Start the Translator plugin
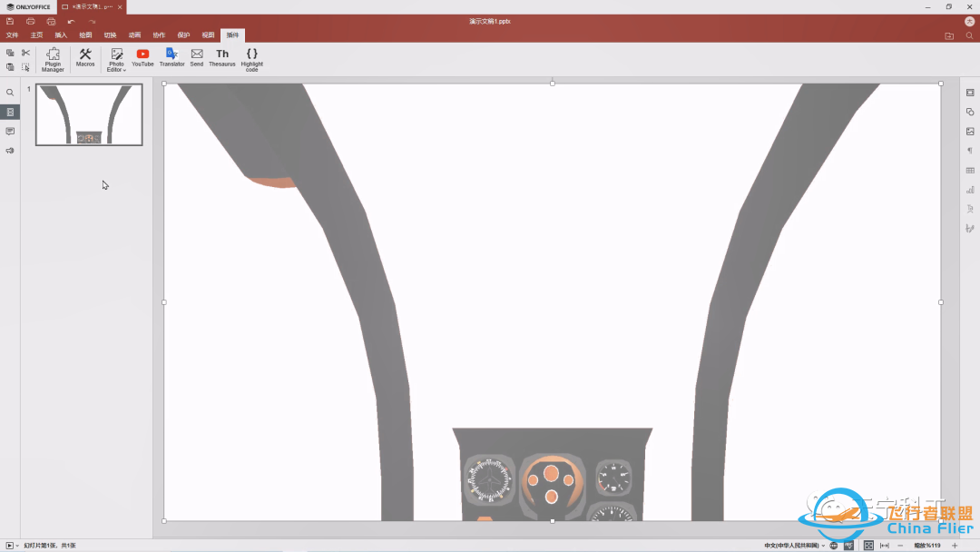The width and height of the screenshot is (980, 552). [171, 59]
